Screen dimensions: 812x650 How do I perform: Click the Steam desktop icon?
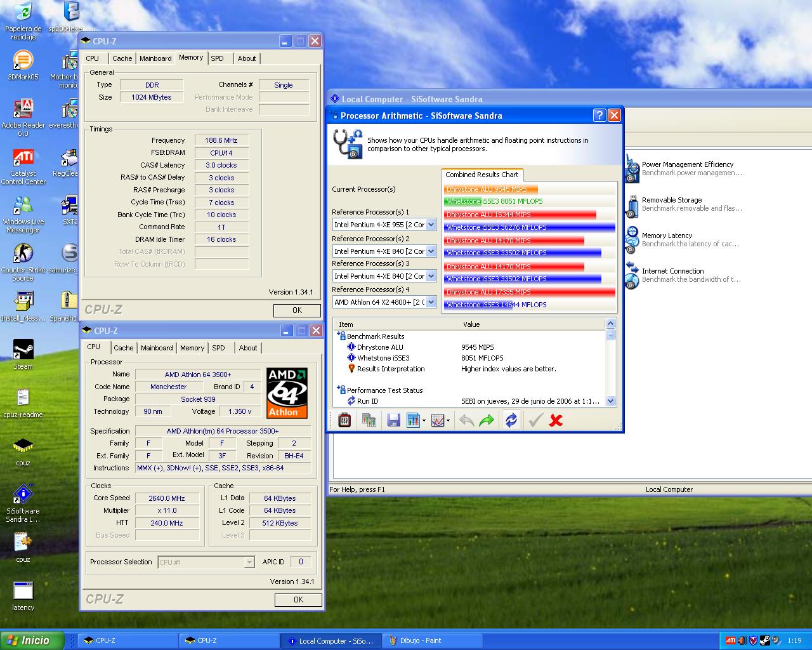click(x=23, y=354)
